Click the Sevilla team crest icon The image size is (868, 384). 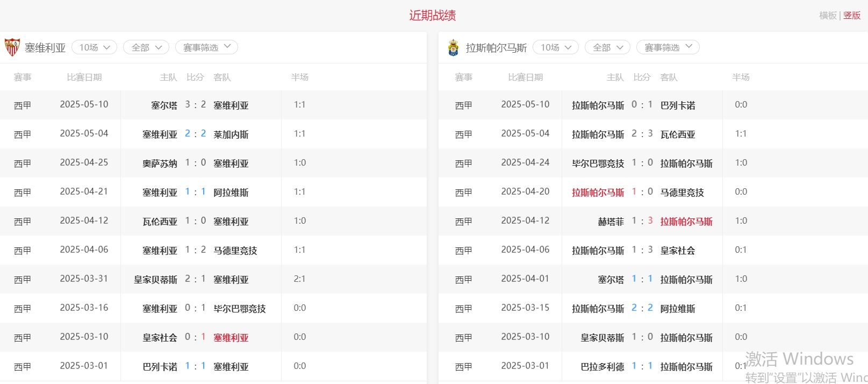pyautogui.click(x=12, y=47)
